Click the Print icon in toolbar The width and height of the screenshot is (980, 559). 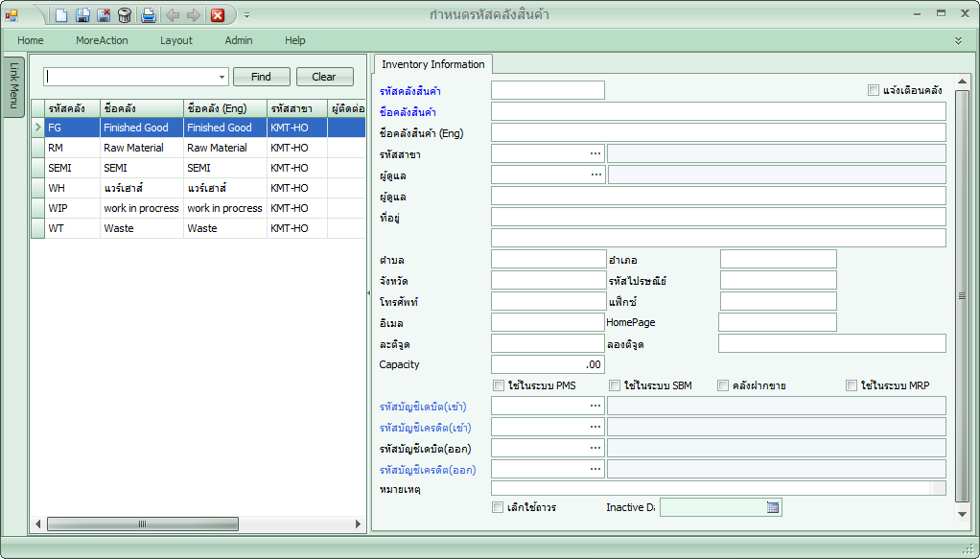click(149, 15)
